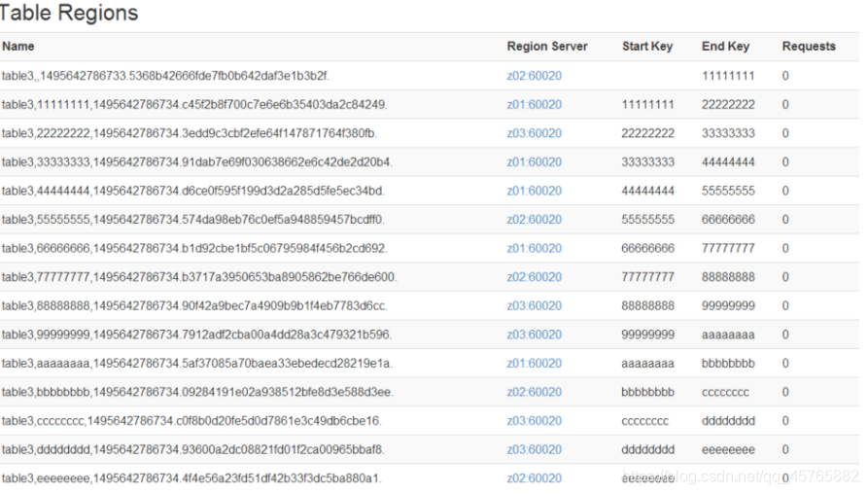The width and height of the screenshot is (868, 494).
Task: Select End Key value aaaaaaaa
Action: tap(728, 335)
